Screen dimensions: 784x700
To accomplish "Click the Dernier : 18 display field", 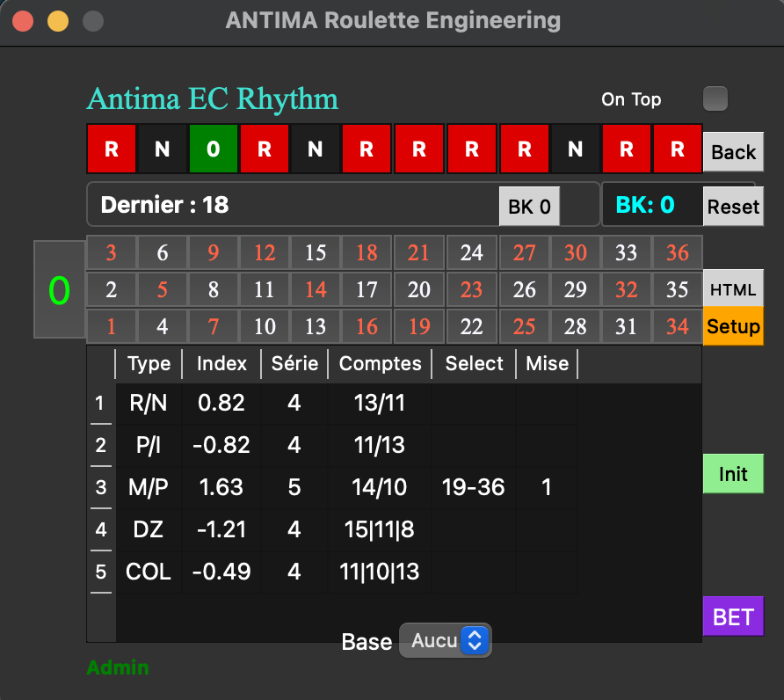I will pos(264,205).
